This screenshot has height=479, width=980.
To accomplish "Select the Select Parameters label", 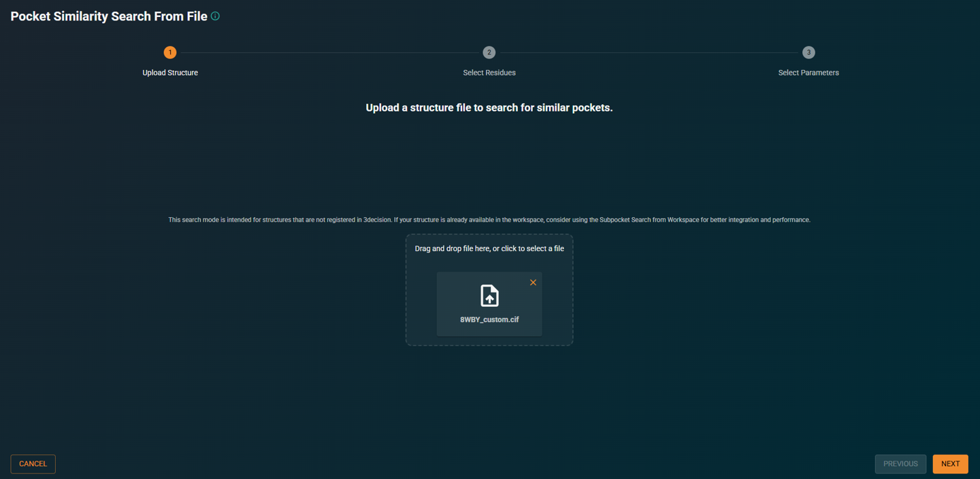I will pos(808,72).
